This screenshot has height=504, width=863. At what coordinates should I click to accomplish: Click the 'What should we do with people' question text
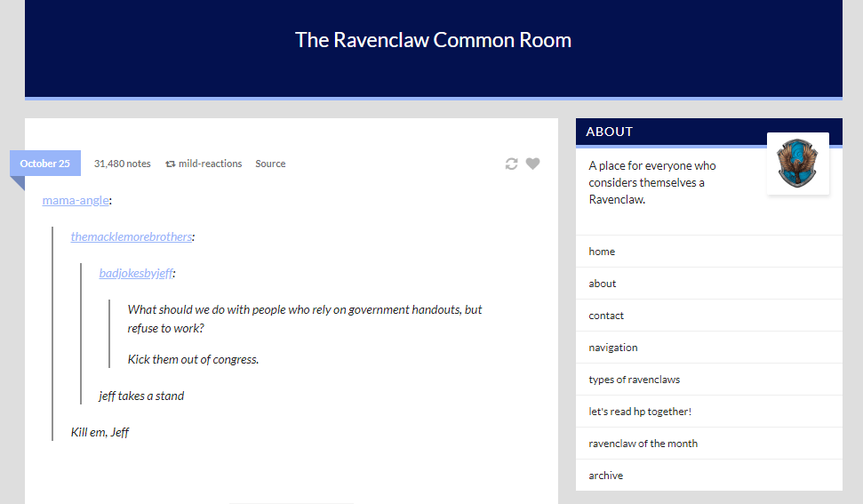[x=304, y=318]
